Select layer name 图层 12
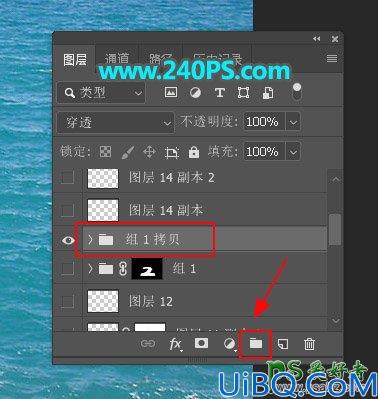This screenshot has width=378, height=399. 151,301
